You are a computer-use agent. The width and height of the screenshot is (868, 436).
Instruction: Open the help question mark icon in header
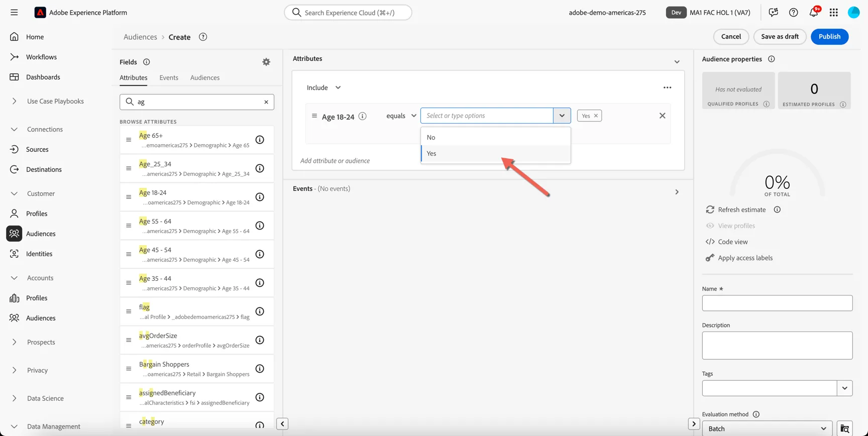[793, 13]
